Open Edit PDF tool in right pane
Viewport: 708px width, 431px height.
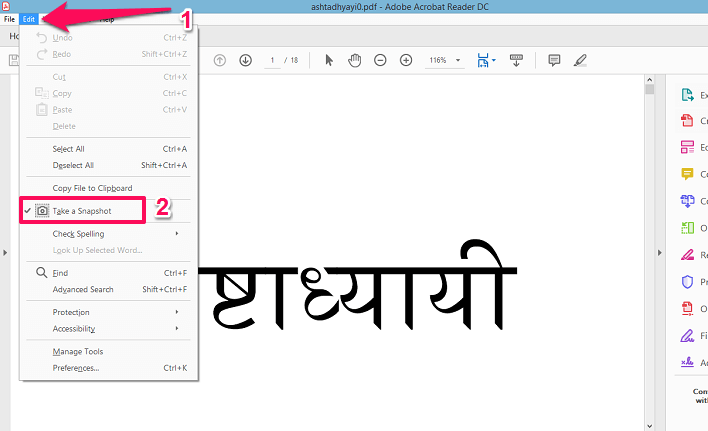click(x=687, y=147)
